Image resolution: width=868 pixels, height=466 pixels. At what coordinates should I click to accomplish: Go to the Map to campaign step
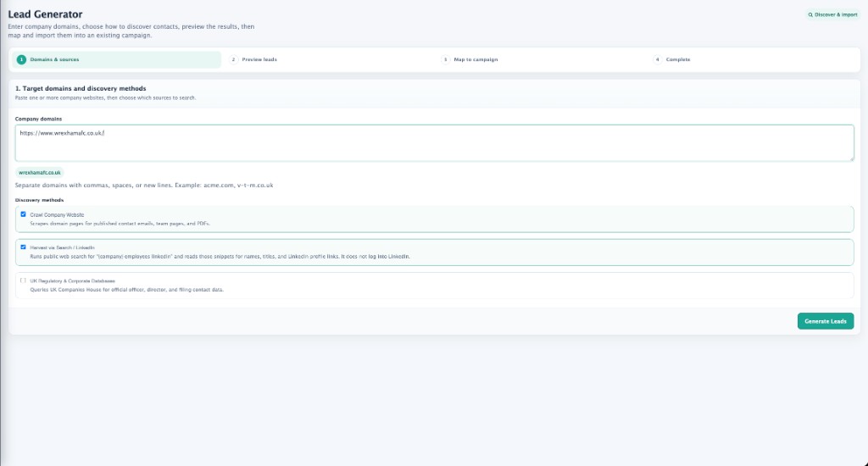pos(542,59)
